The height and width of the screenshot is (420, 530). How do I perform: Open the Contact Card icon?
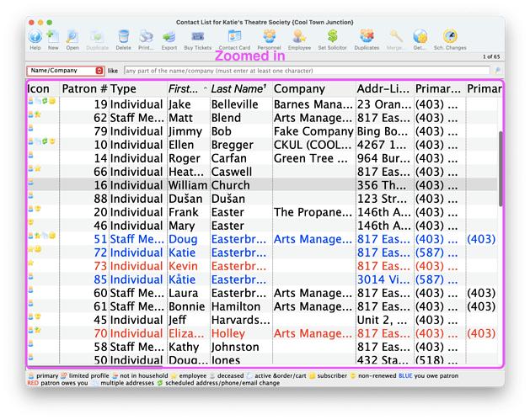234,36
